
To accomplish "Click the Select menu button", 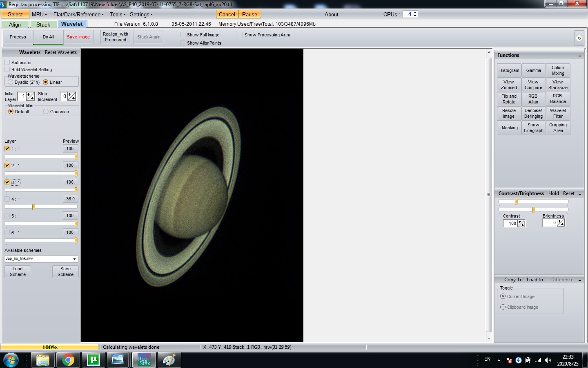I will click(15, 14).
